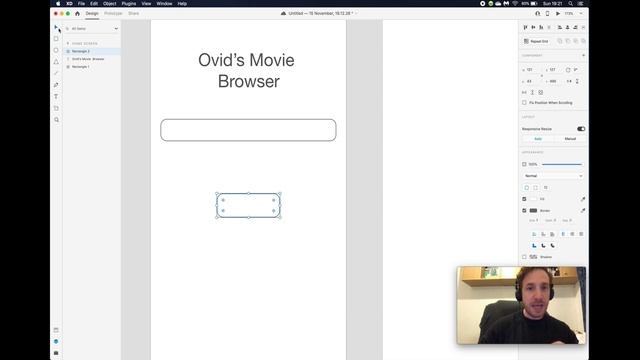
Task: Select round join corner icon
Action: (543, 246)
